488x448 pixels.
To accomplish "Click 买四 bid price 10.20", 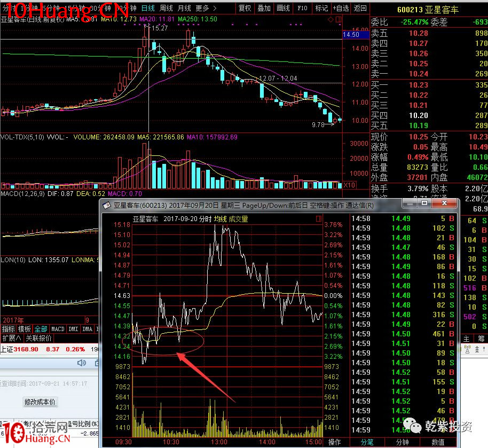I will click(418, 115).
